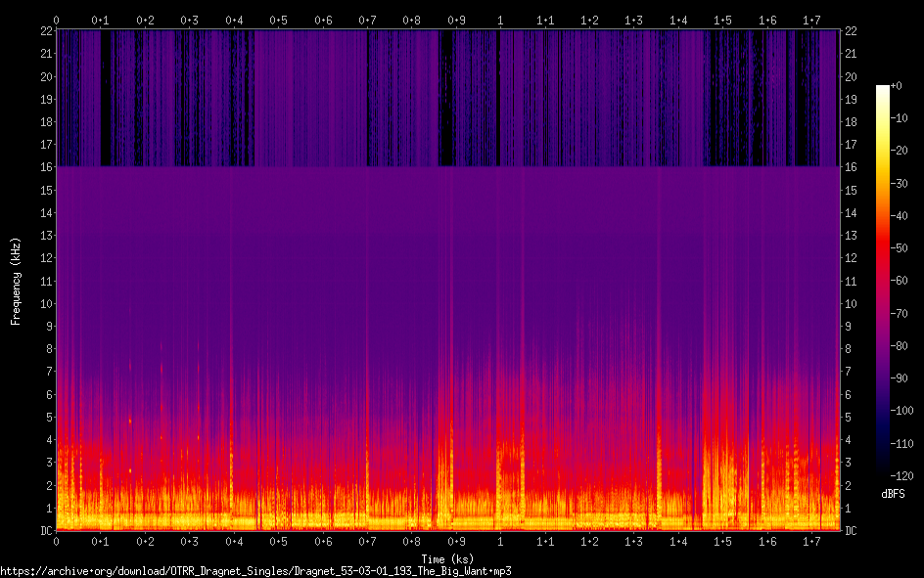The width and height of the screenshot is (924, 578).
Task: Click the 16 kHz tick on the left axis
Action: [x=44, y=167]
